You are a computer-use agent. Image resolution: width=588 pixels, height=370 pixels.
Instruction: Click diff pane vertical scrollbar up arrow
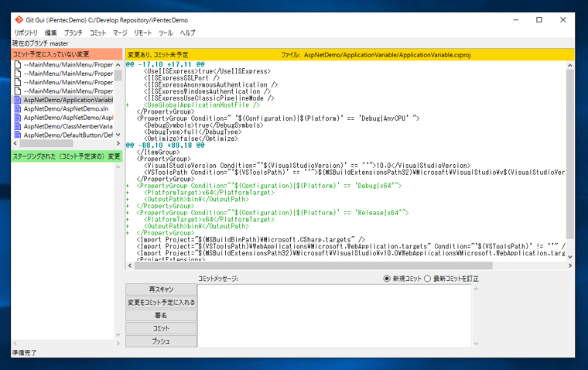[570, 65]
